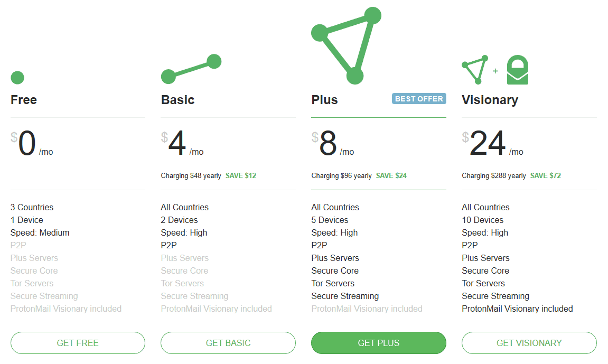
Task: Click the GET FREE button
Action: coord(78,343)
